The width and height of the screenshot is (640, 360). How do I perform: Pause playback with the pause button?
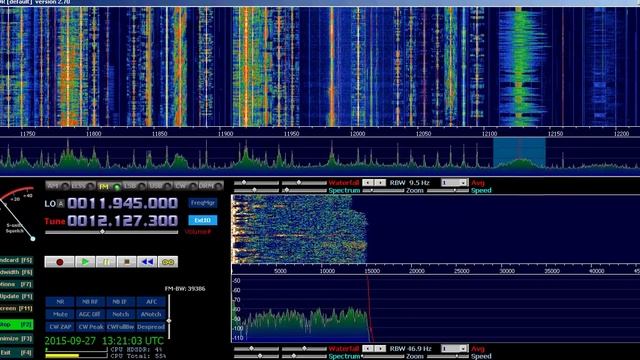pyautogui.click(x=106, y=262)
